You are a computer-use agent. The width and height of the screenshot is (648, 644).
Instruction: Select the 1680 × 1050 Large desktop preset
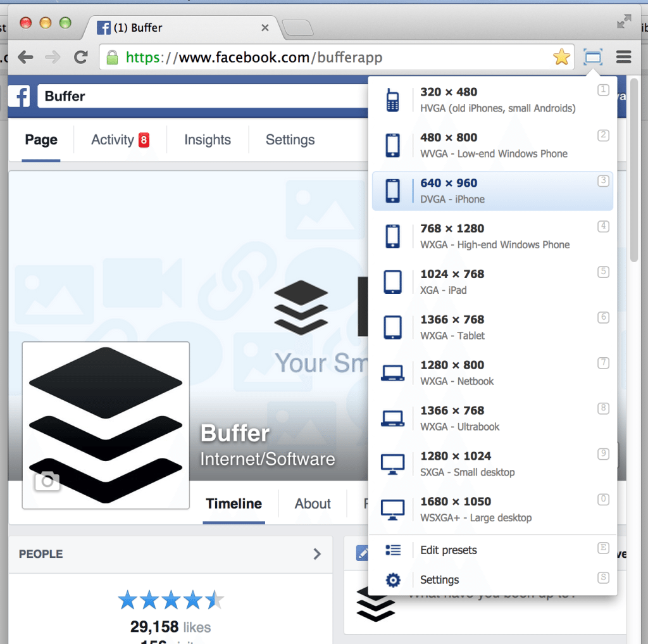click(492, 510)
